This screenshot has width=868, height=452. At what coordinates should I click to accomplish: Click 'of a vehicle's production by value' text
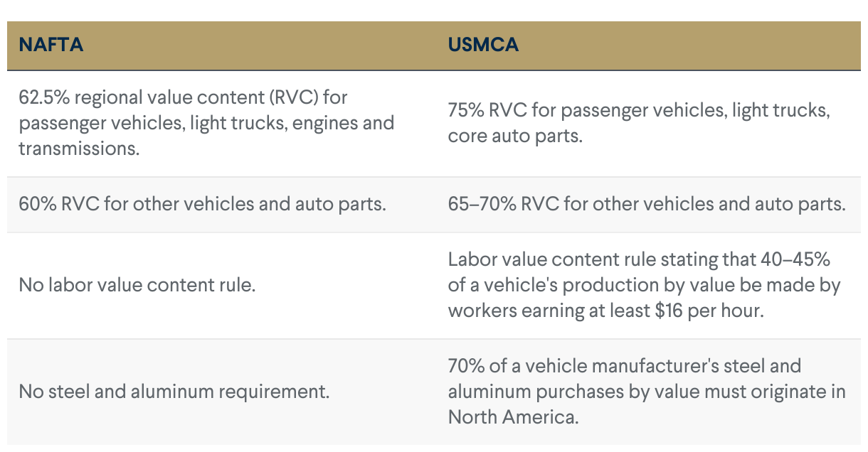click(612, 285)
